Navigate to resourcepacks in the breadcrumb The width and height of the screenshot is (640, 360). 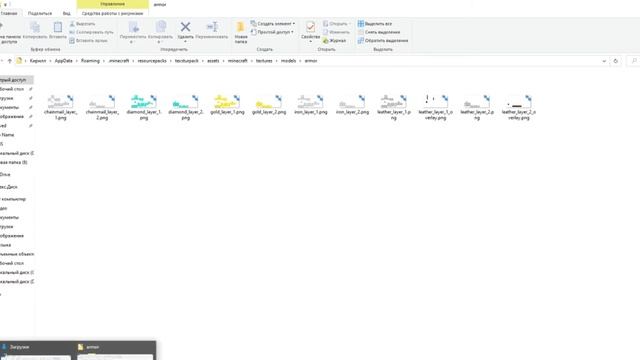click(152, 61)
